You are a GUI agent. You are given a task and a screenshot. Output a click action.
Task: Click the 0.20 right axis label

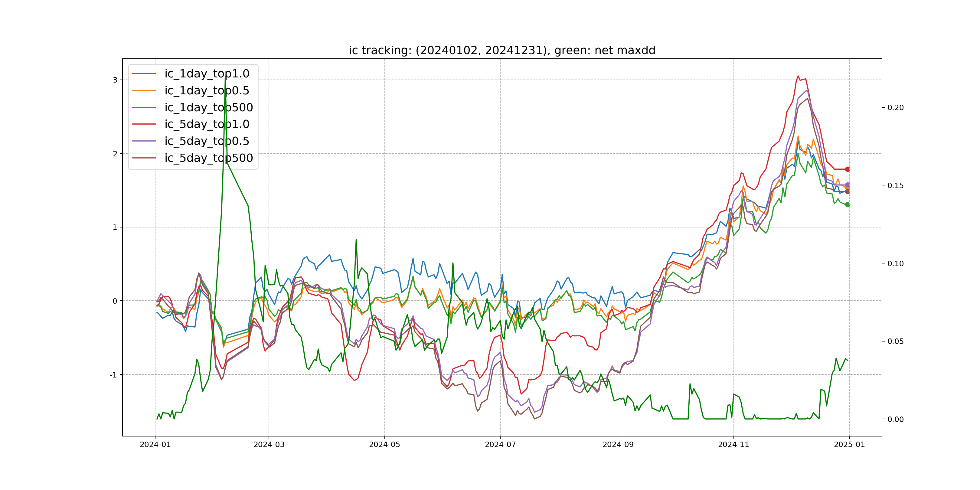point(895,108)
